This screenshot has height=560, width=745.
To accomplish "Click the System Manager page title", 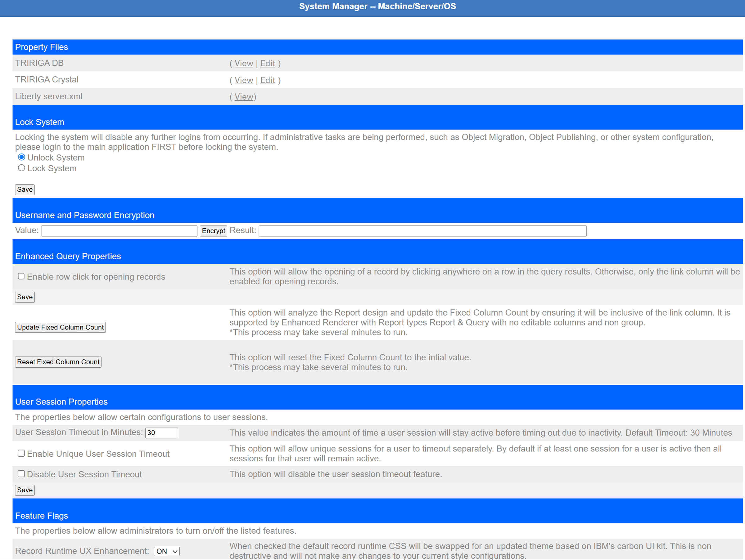I will (x=377, y=7).
